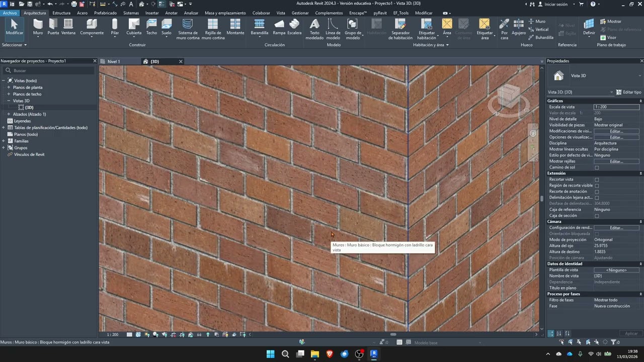The width and height of the screenshot is (644, 362).
Task: Activate the Componente tool
Action: [x=92, y=27]
